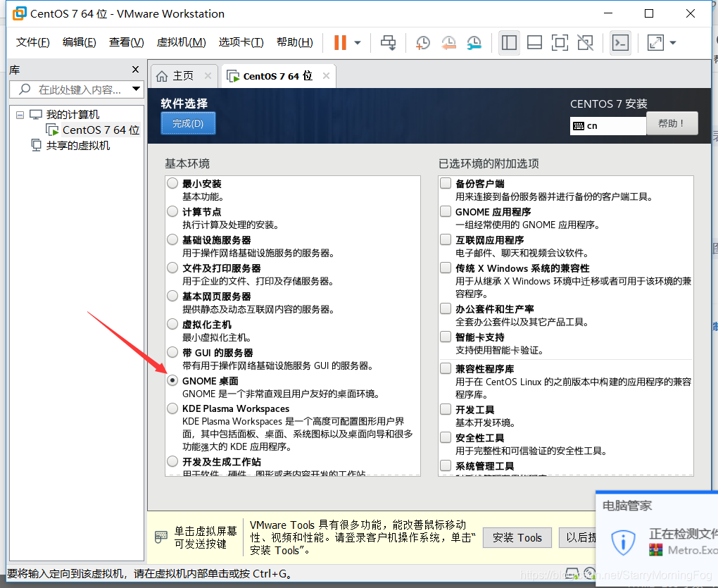
Task: Select the 计算节点 radio button
Action: point(172,211)
